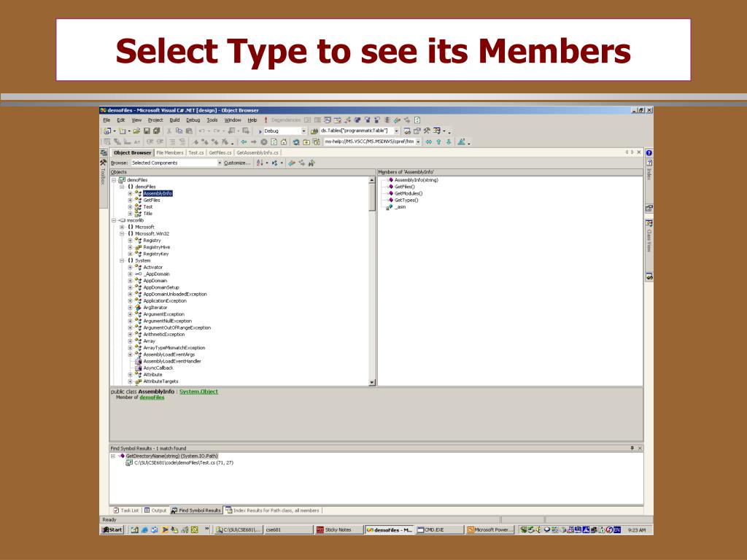Switch to the File Members tab

click(169, 153)
